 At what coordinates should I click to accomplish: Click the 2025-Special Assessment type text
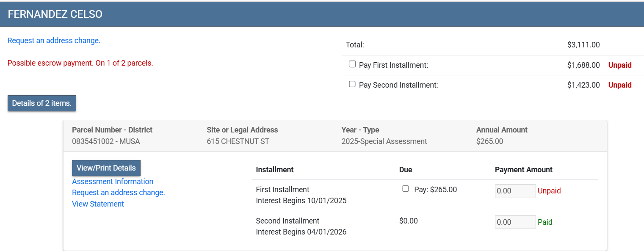pyautogui.click(x=384, y=141)
